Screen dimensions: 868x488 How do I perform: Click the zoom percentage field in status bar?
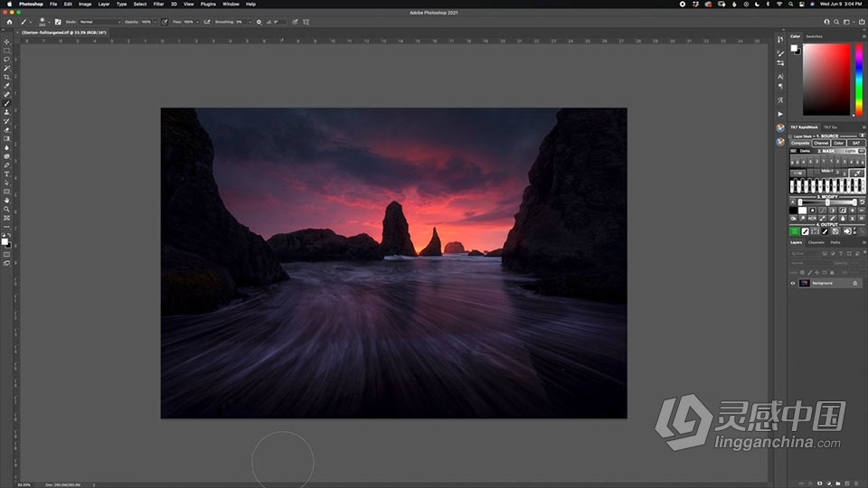[24, 484]
